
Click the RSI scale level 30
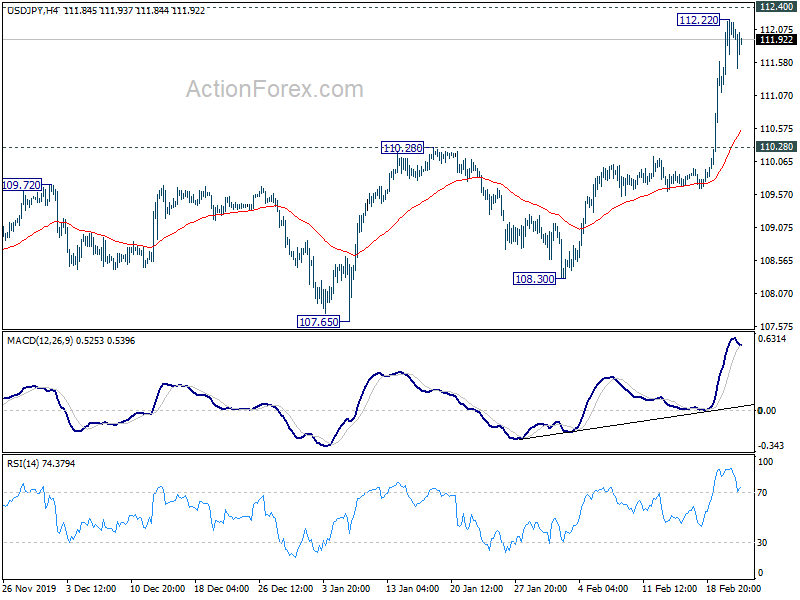click(762, 543)
